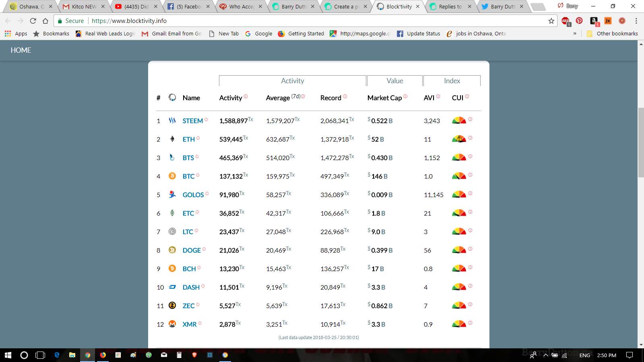Click the Block'tivity logo in table header
The height and width of the screenshot is (362, 644).
coord(172,97)
